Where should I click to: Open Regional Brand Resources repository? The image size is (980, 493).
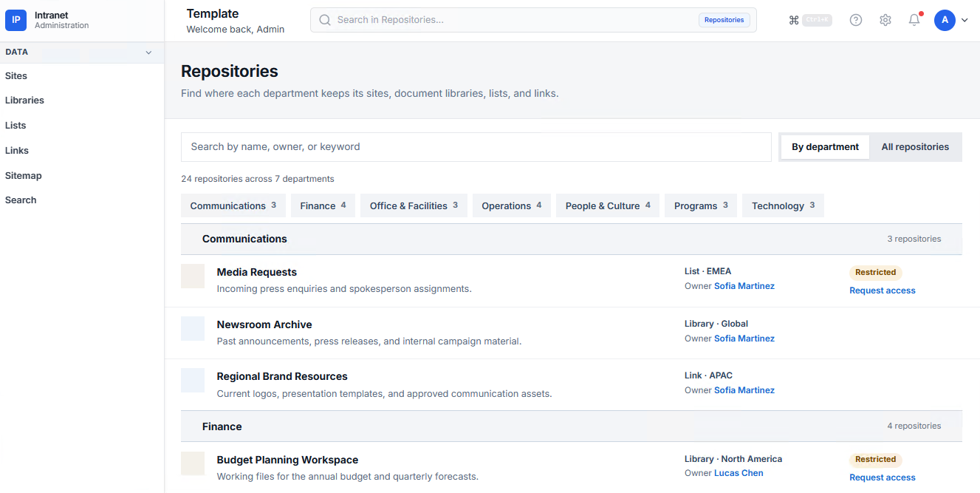tap(282, 376)
